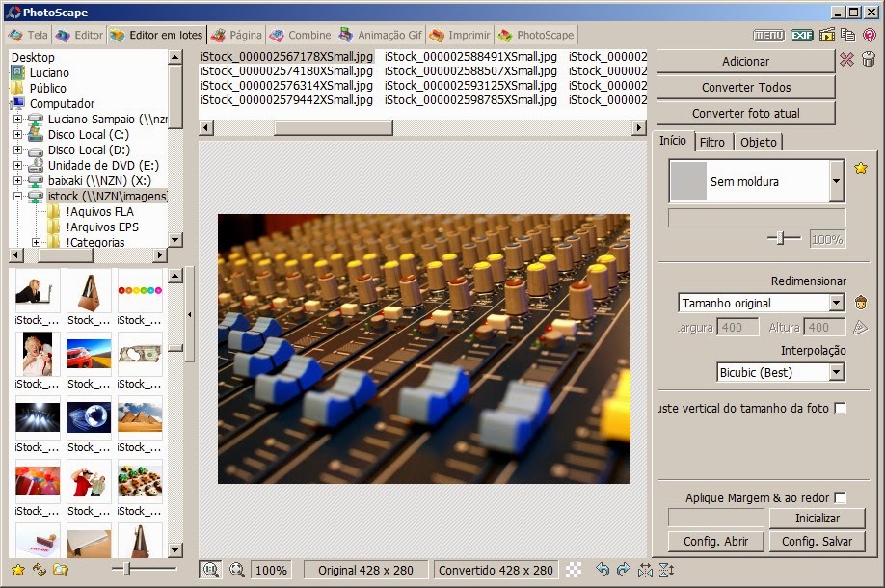
Task: Click Converter foto atual button
Action: click(745, 113)
